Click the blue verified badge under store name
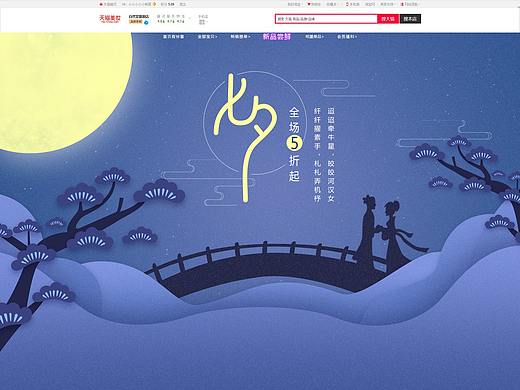Screen dimensions: 520x390 (146, 22)
